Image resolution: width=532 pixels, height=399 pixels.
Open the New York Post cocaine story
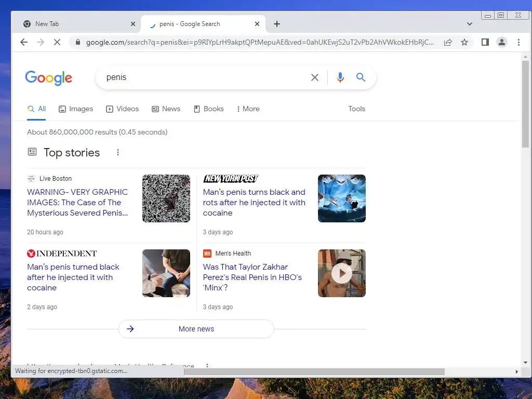(x=254, y=203)
